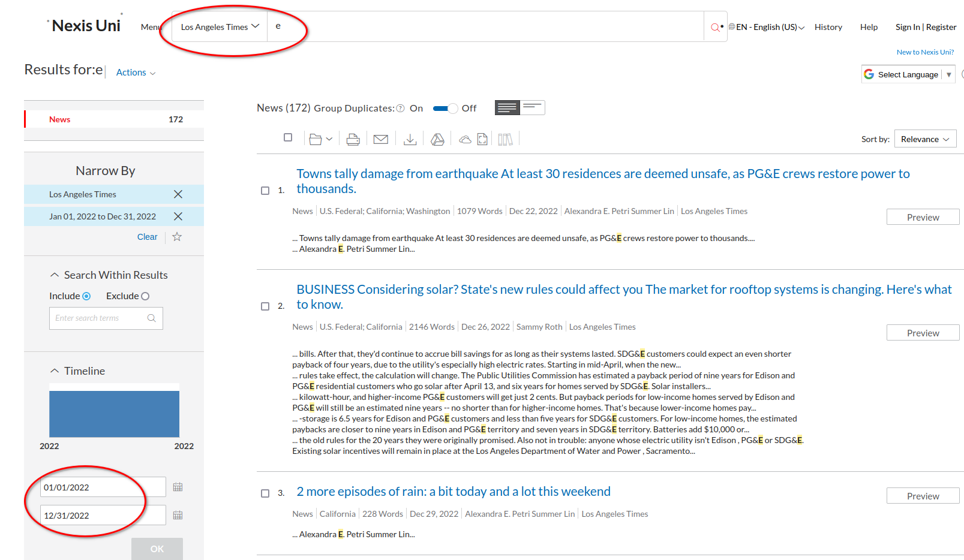Open Sort by Relevance dropdown
The width and height of the screenshot is (964, 560).
[x=925, y=139]
